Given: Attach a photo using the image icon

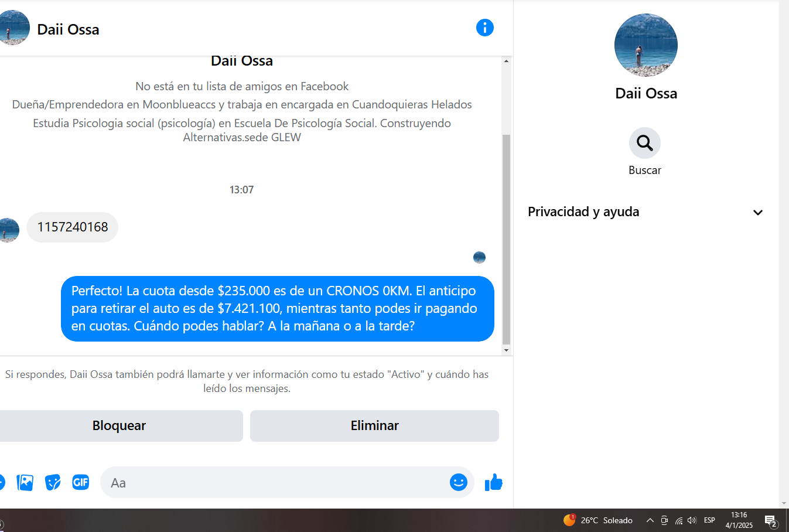Looking at the screenshot, I should [25, 482].
